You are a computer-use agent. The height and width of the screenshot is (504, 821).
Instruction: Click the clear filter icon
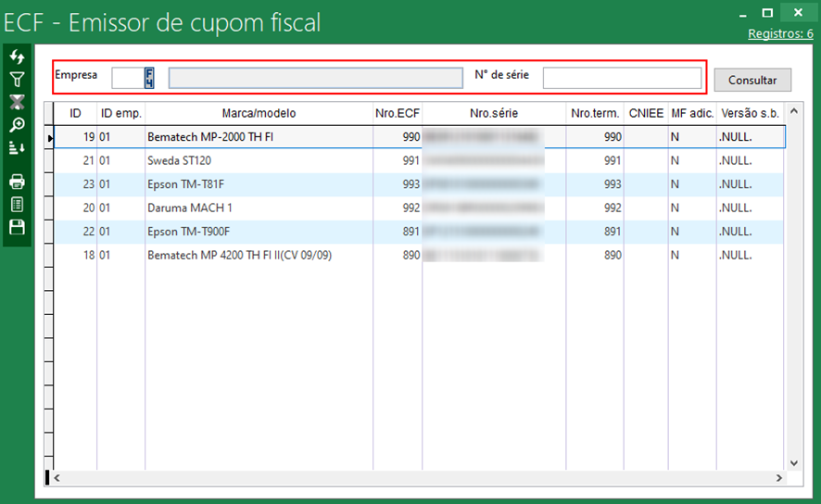[x=17, y=101]
